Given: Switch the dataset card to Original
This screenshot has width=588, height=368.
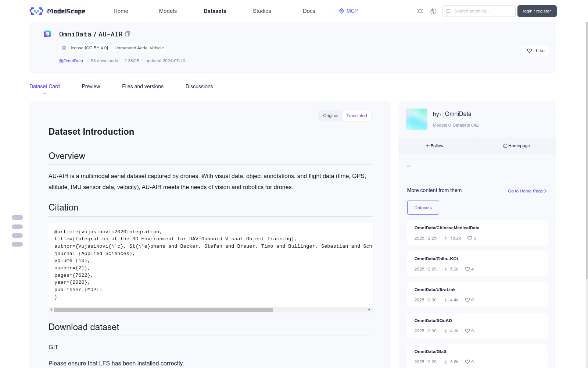Looking at the screenshot, I should click(331, 116).
